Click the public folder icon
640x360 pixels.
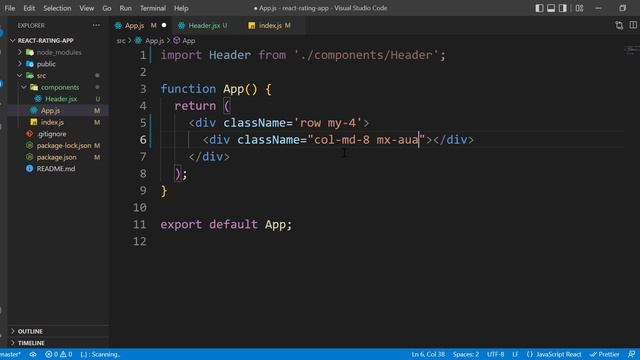click(30, 64)
